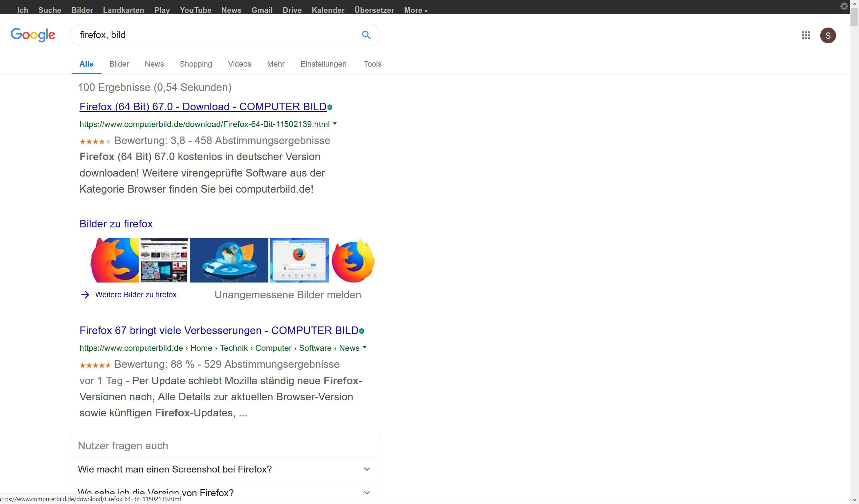Click the Google logo
This screenshot has width=859, height=504.
[x=33, y=35]
